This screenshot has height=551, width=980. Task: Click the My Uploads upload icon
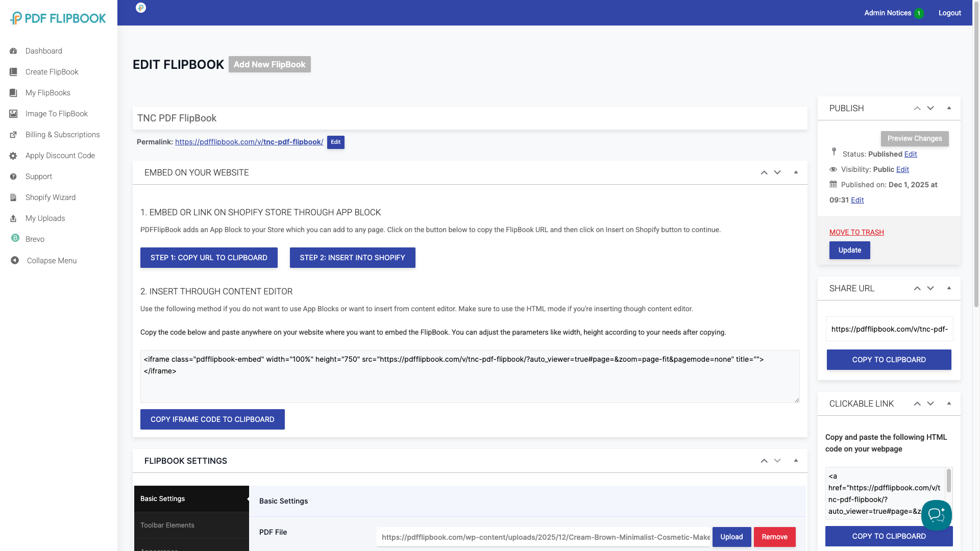(x=13, y=218)
